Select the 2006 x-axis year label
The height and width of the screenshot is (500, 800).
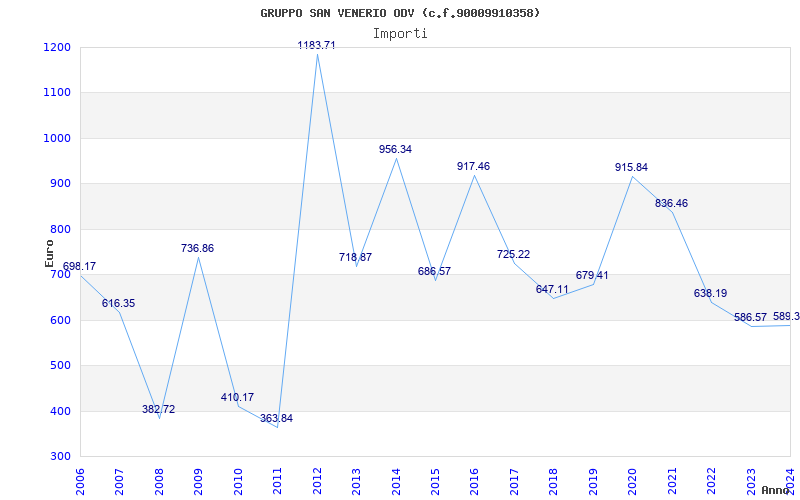pyautogui.click(x=80, y=481)
